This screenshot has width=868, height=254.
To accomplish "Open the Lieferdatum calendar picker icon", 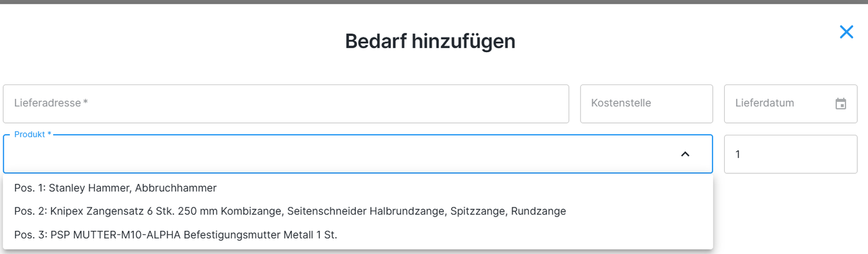I will (841, 104).
